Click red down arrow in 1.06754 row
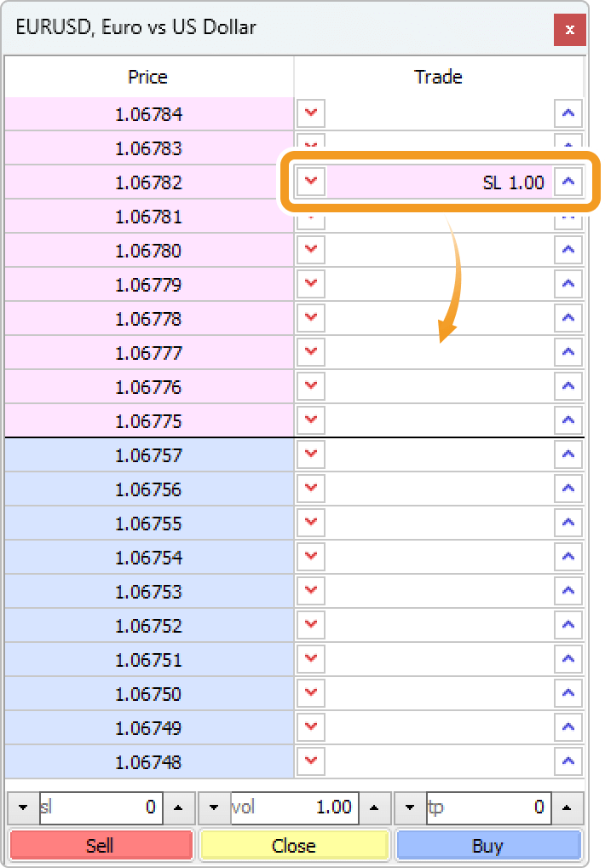Image resolution: width=605 pixels, height=868 pixels. [x=311, y=557]
